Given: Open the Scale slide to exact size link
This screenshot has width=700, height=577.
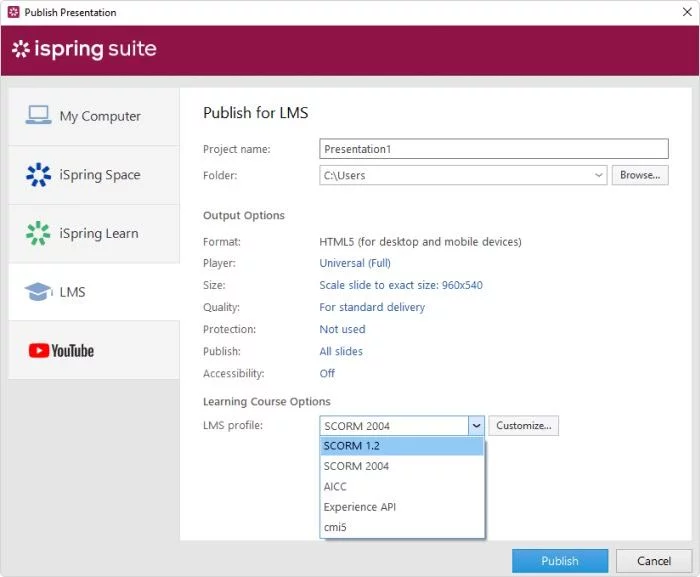Looking at the screenshot, I should coord(401,285).
